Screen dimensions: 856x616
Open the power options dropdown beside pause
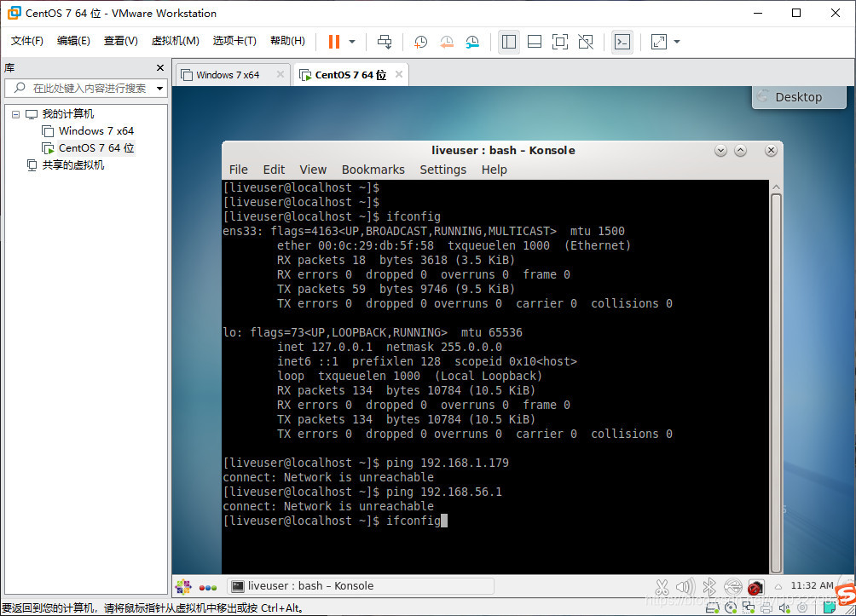[x=352, y=42]
